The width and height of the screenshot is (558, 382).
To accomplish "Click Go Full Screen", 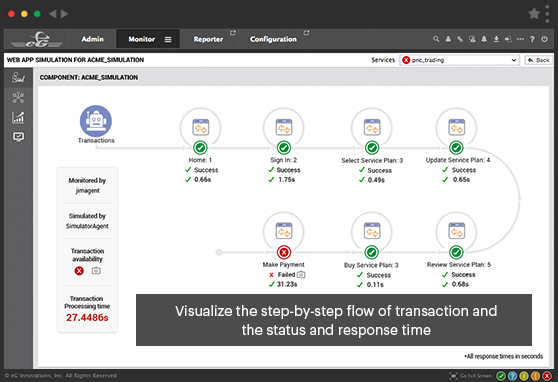I will pyautogui.click(x=471, y=376).
